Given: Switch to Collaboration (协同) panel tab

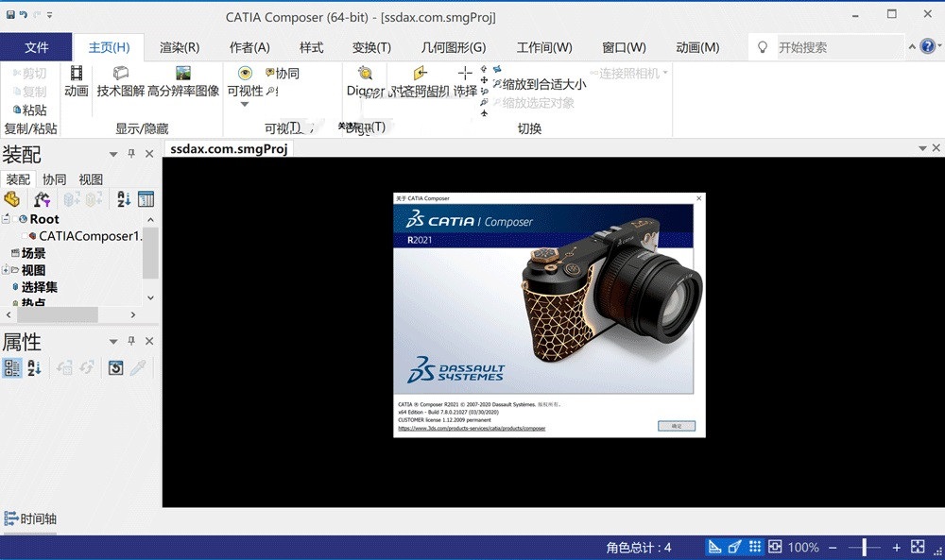Looking at the screenshot, I should point(54,179).
